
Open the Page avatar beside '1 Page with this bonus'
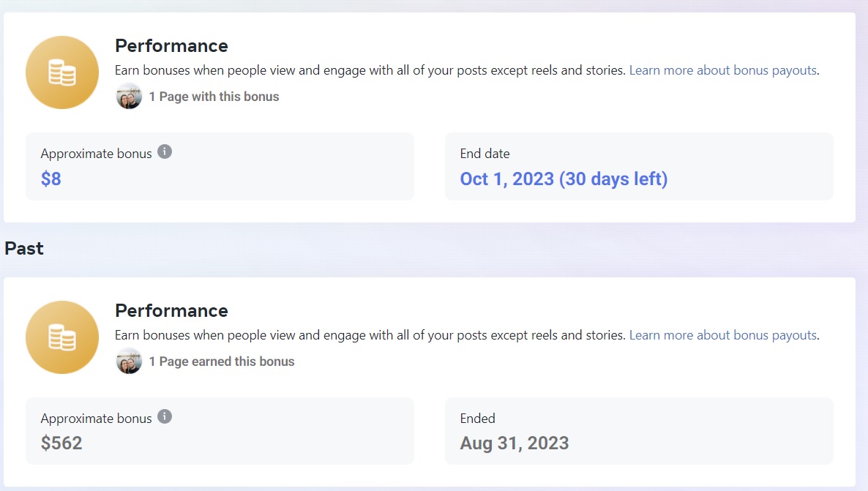129,97
